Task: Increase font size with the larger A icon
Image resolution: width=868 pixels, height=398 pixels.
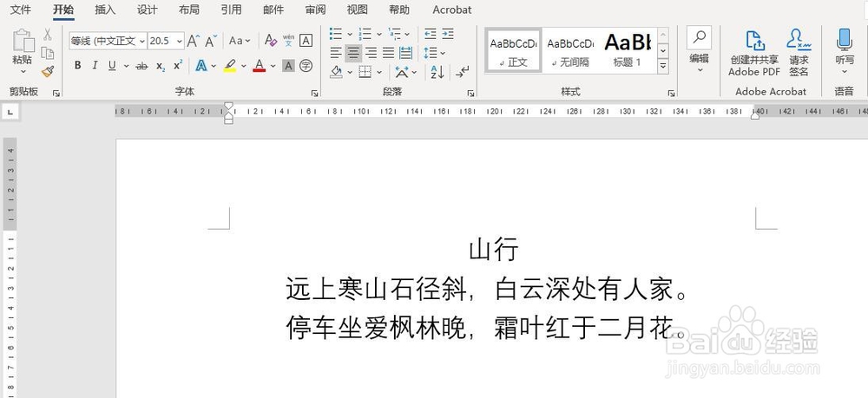Action: [193, 41]
